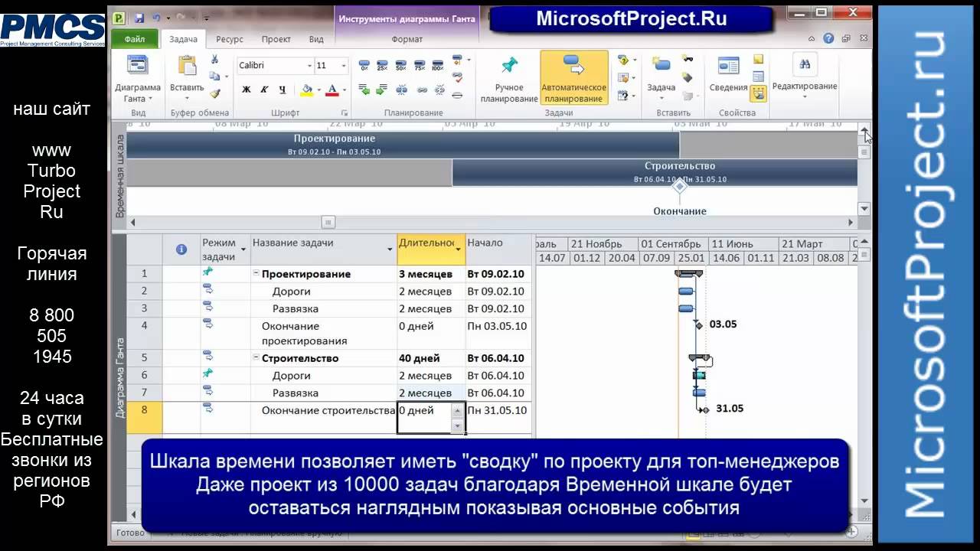The height and width of the screenshot is (551, 980).
Task: Click the Copy icon
Action: 214,77
